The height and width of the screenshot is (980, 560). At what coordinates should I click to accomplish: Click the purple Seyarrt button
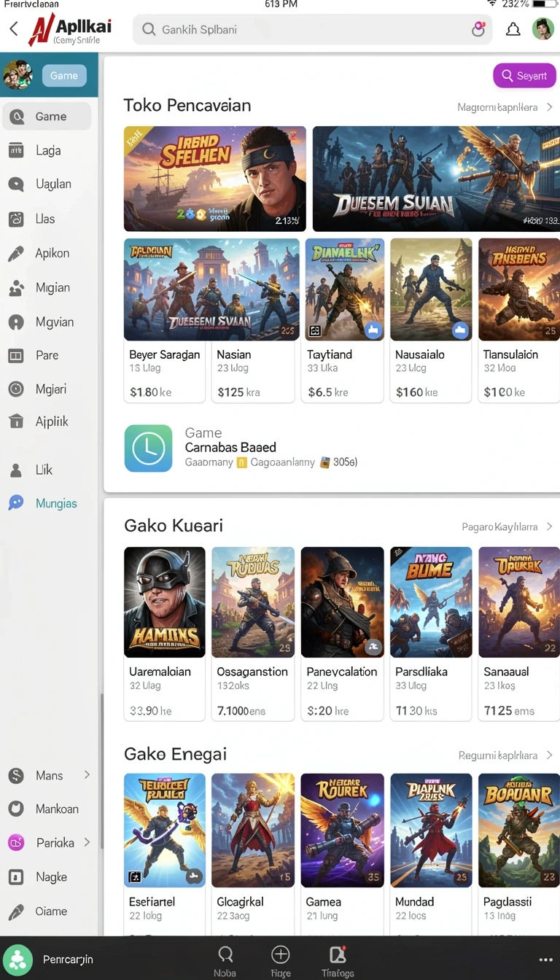click(524, 76)
